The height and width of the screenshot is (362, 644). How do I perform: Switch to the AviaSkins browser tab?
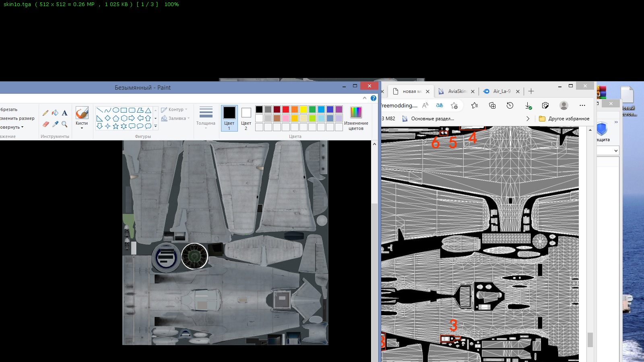point(456,91)
